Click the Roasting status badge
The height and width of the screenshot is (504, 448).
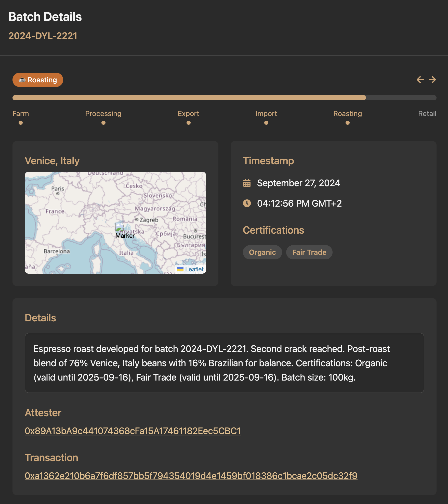point(38,80)
